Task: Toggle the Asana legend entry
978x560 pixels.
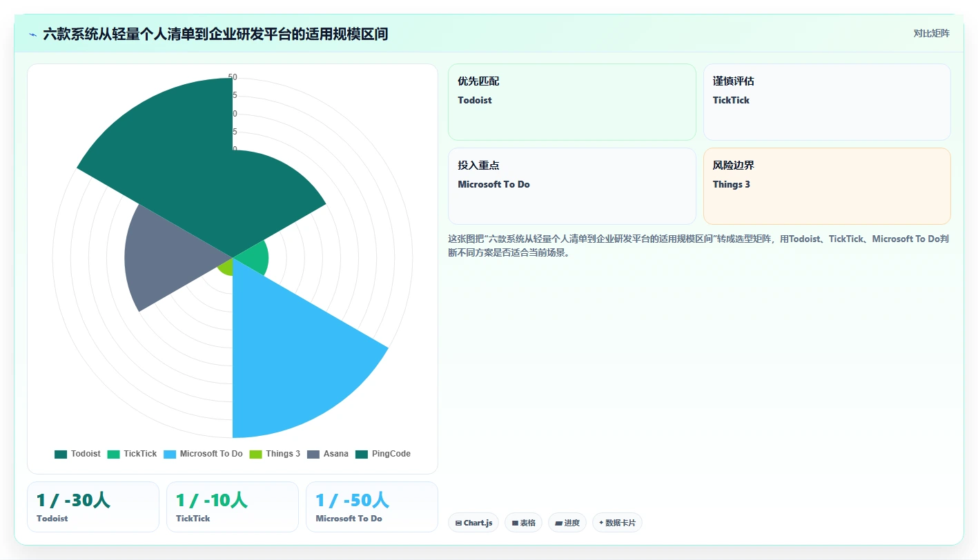Action: (328, 454)
